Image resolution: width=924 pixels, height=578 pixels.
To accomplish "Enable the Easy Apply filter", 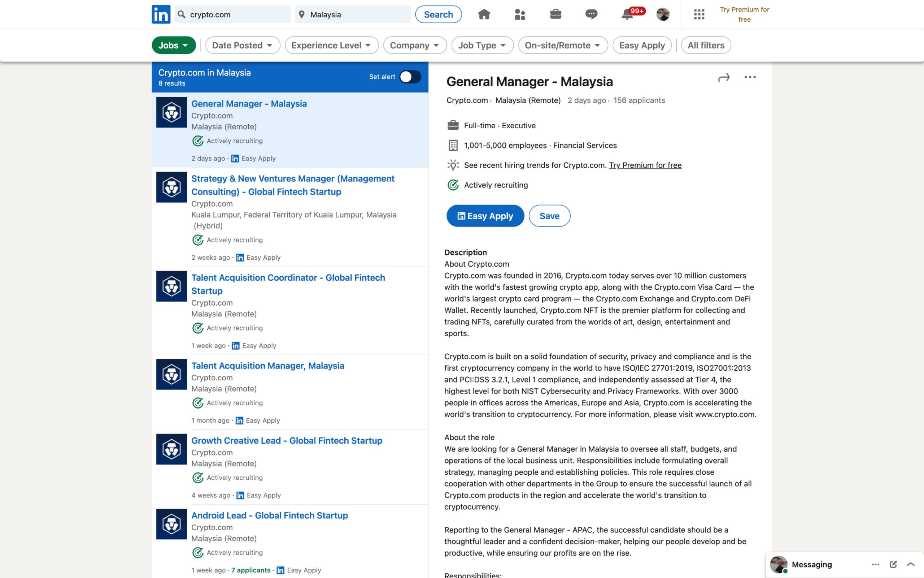I will (642, 45).
